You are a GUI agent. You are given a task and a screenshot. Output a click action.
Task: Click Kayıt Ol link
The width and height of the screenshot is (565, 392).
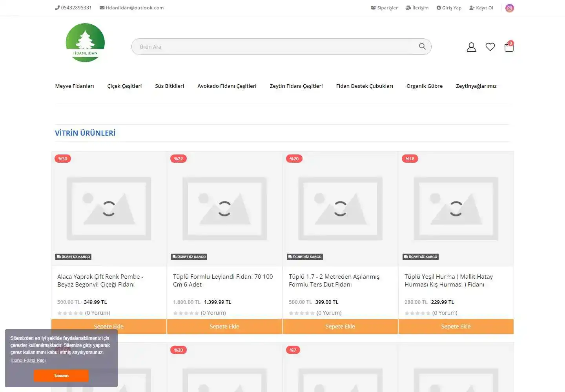[481, 8]
